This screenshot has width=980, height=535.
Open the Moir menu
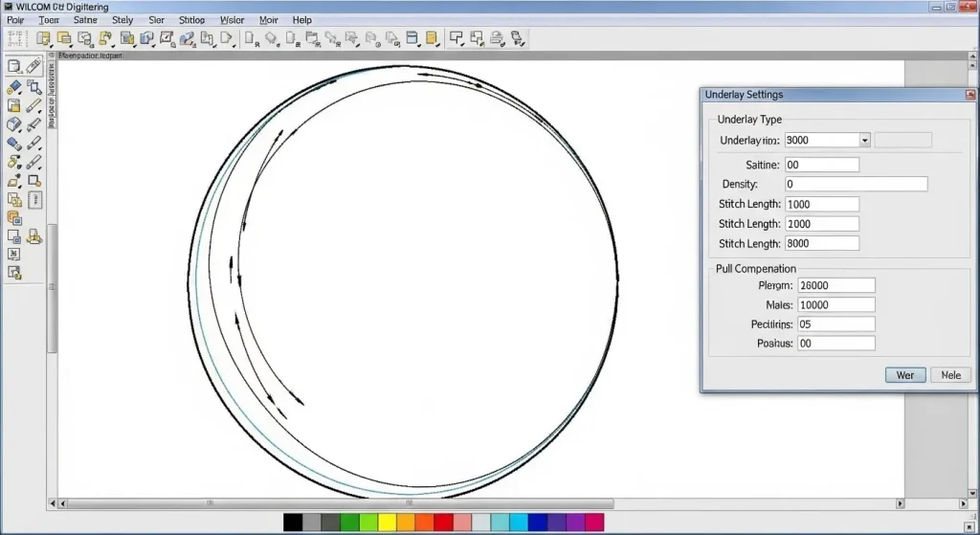[269, 20]
